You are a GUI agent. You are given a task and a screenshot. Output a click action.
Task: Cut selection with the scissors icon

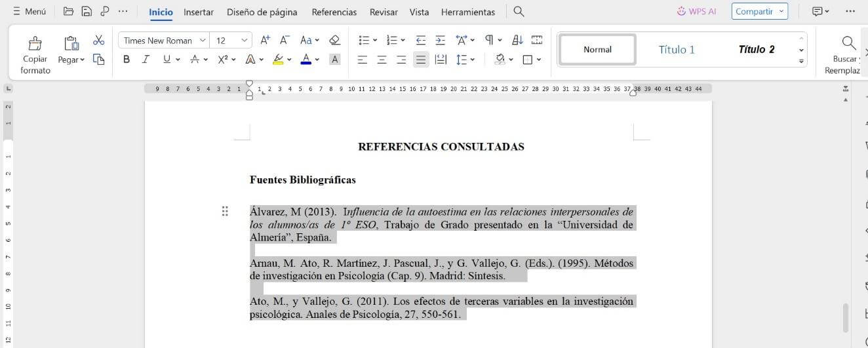coord(99,40)
